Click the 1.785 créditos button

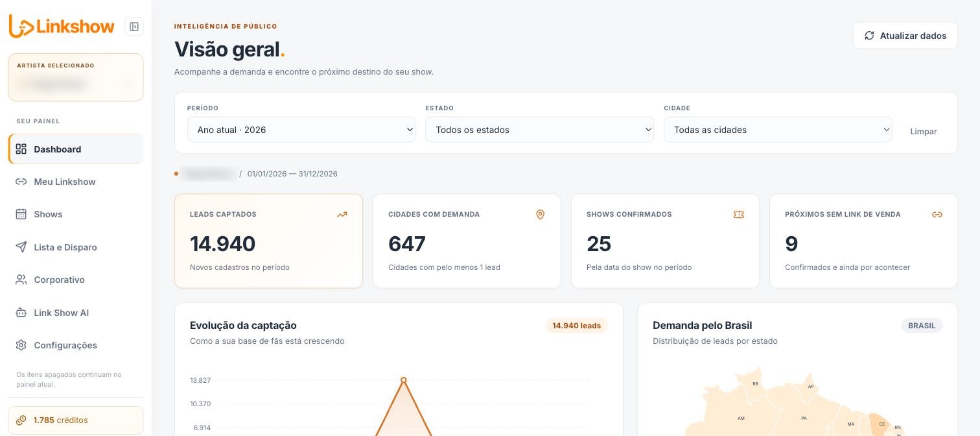click(76, 420)
